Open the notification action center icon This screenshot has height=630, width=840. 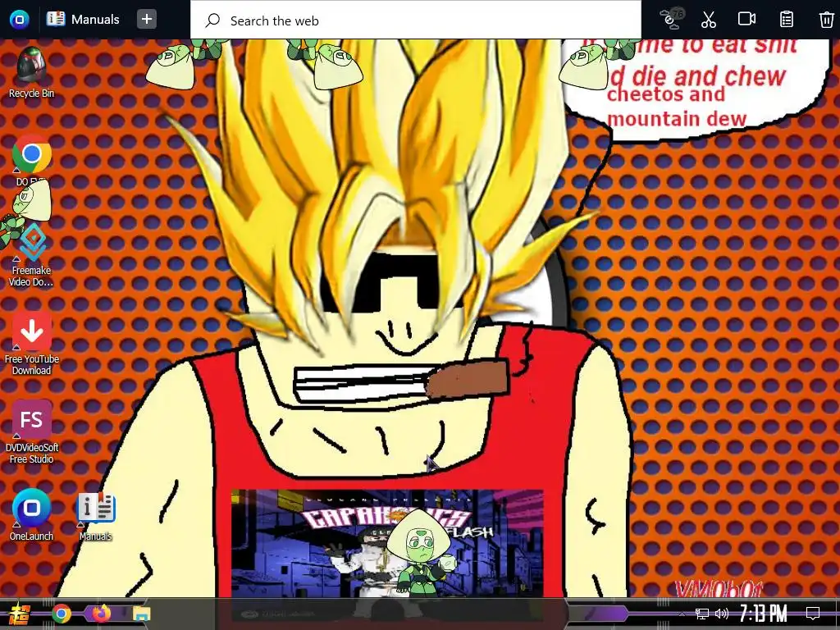click(x=813, y=614)
